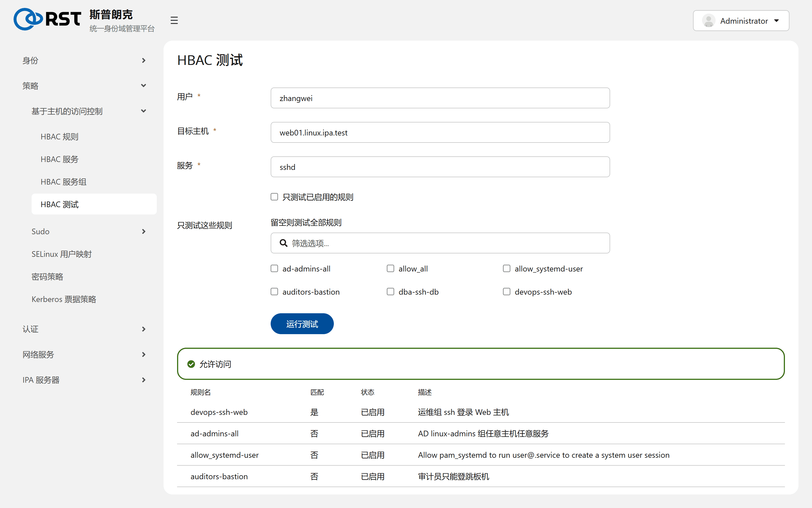Focus the 目标主机 input field
812x508 pixels.
[440, 132]
